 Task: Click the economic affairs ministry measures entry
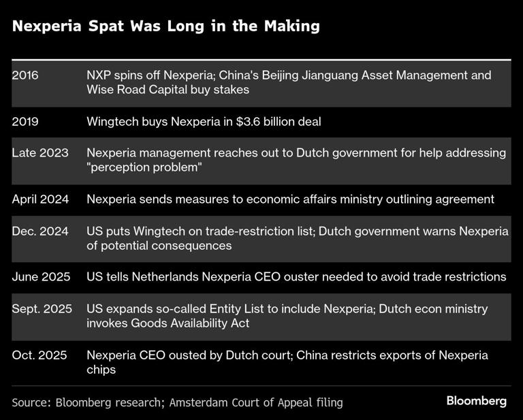click(x=290, y=199)
